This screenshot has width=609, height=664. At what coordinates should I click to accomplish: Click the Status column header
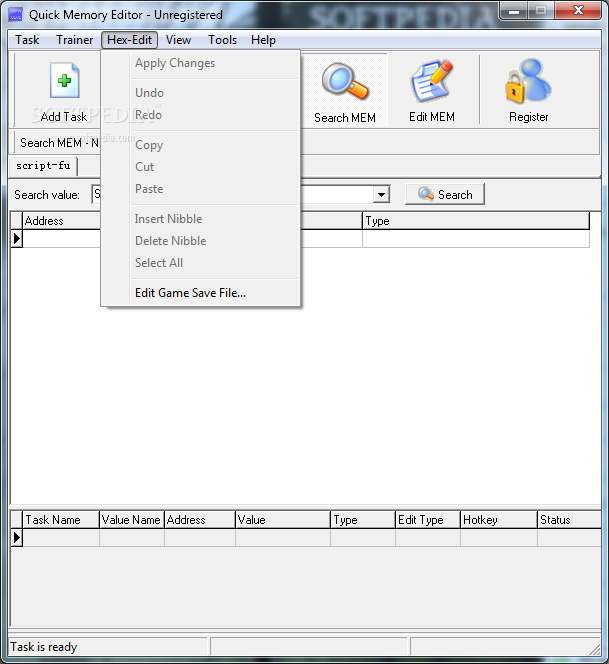pos(569,520)
